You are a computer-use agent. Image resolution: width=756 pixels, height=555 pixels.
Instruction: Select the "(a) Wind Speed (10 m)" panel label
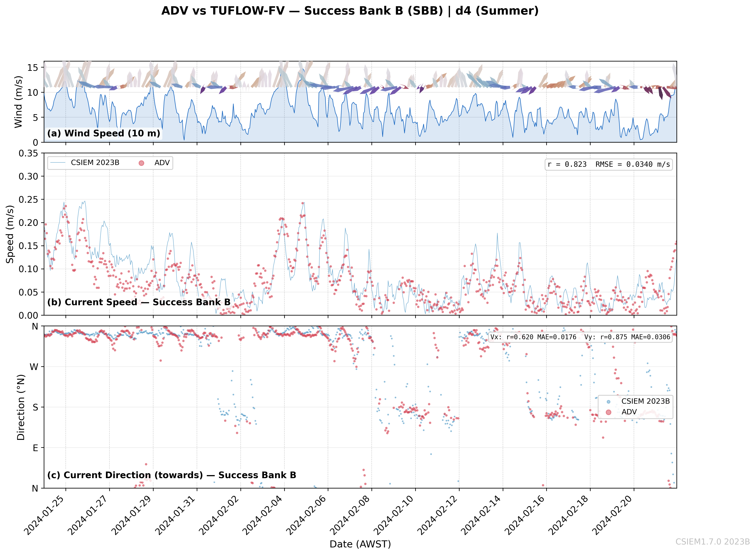click(x=104, y=133)
